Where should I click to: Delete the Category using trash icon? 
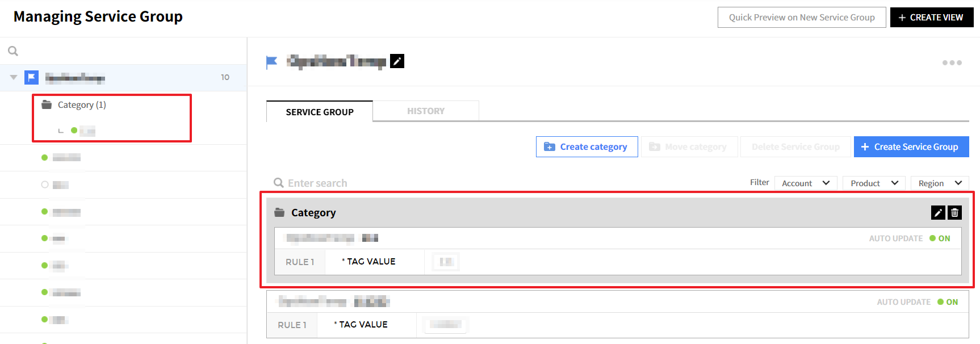click(954, 212)
